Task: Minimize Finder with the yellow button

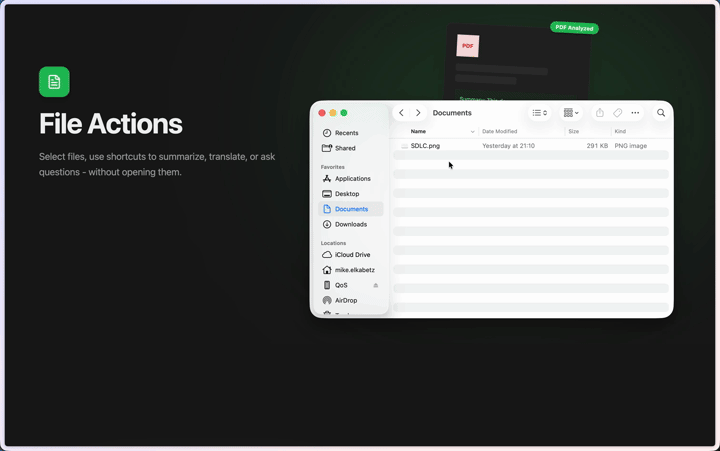Action: point(333,113)
